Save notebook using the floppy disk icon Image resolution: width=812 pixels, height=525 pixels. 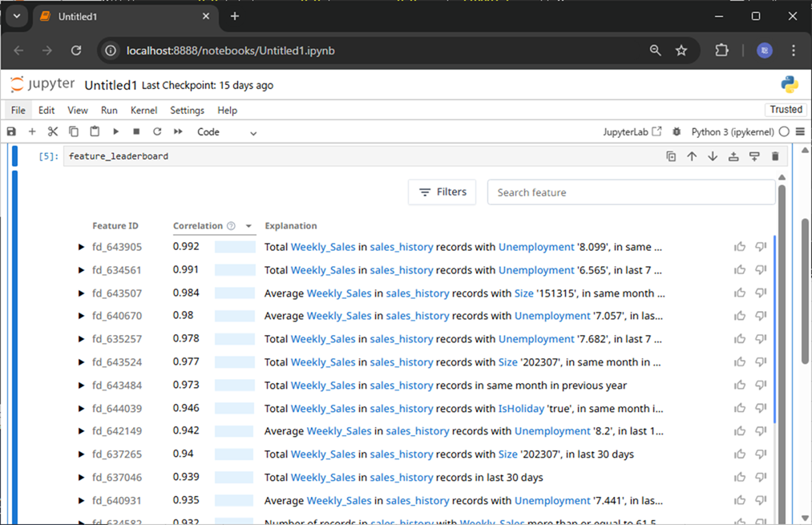coord(11,131)
